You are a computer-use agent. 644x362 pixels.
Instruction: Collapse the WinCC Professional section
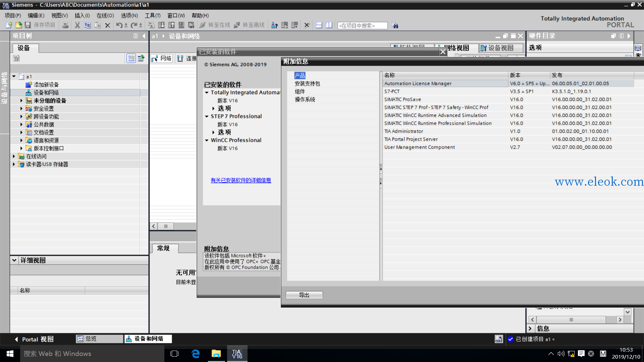[x=207, y=140]
